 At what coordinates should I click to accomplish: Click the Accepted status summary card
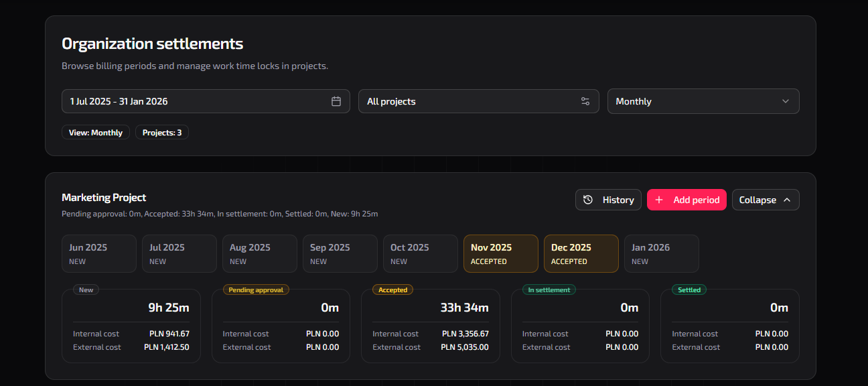point(430,326)
